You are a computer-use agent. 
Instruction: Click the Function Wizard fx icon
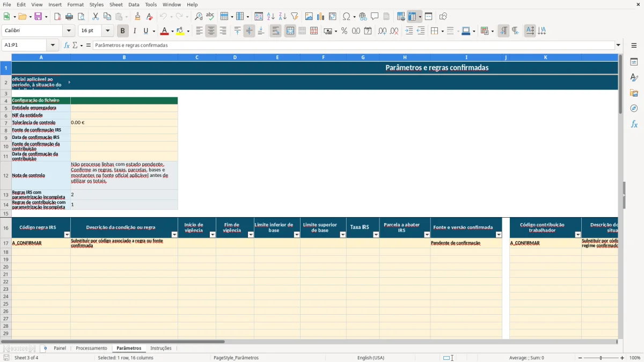(67, 46)
